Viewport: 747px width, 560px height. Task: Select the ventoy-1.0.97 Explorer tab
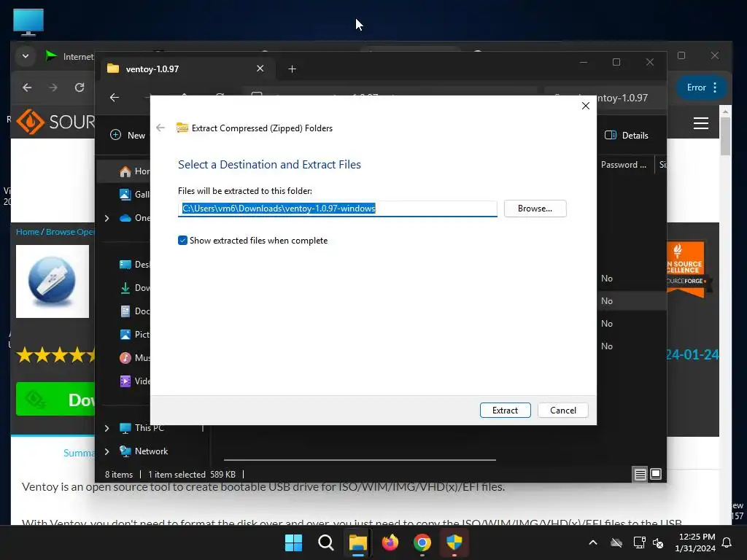tap(186, 69)
